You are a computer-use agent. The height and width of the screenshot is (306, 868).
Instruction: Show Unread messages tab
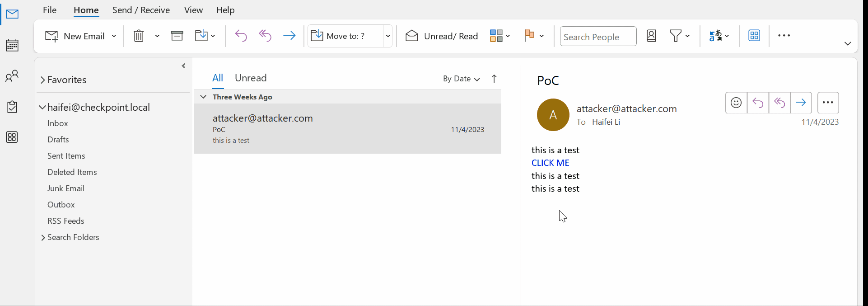[251, 78]
